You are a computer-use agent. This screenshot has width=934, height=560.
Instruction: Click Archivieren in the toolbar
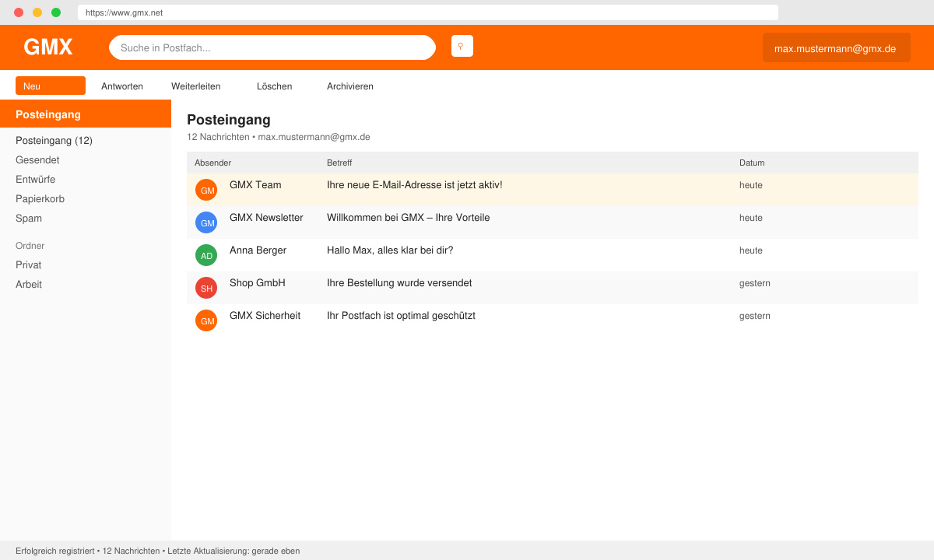(350, 86)
